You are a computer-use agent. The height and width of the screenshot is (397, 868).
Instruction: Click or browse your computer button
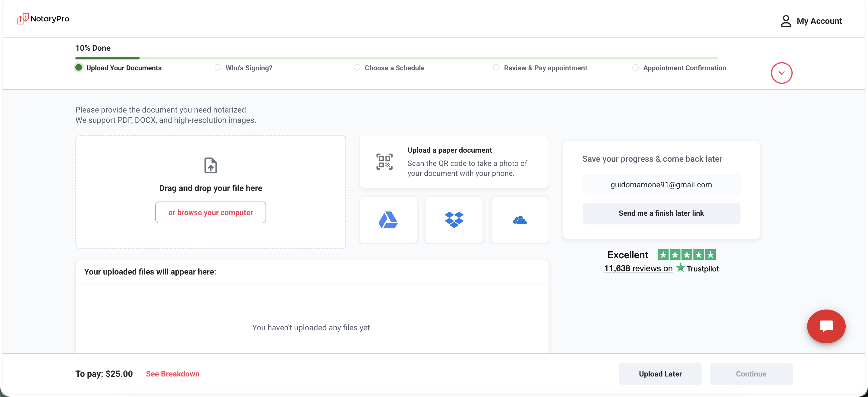211,212
